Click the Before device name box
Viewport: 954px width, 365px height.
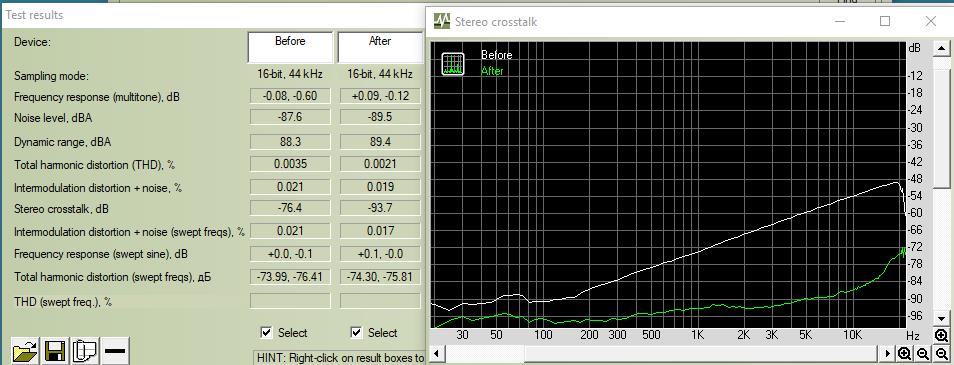pos(290,47)
